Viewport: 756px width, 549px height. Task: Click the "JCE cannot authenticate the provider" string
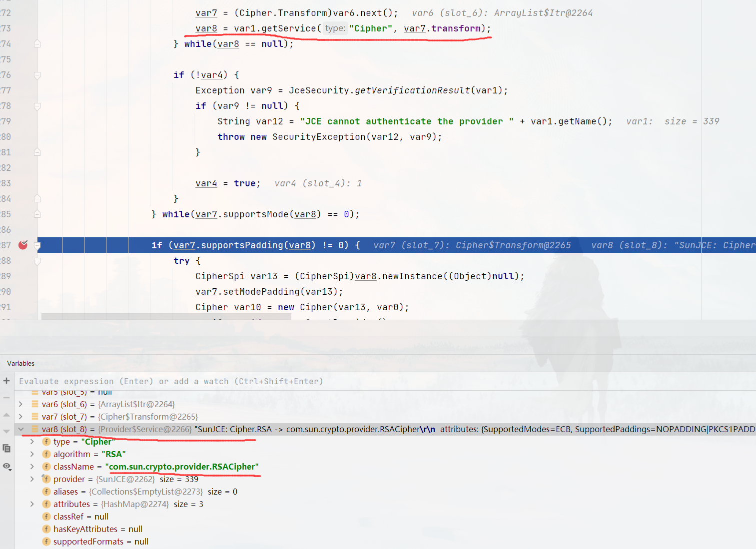pos(407,121)
